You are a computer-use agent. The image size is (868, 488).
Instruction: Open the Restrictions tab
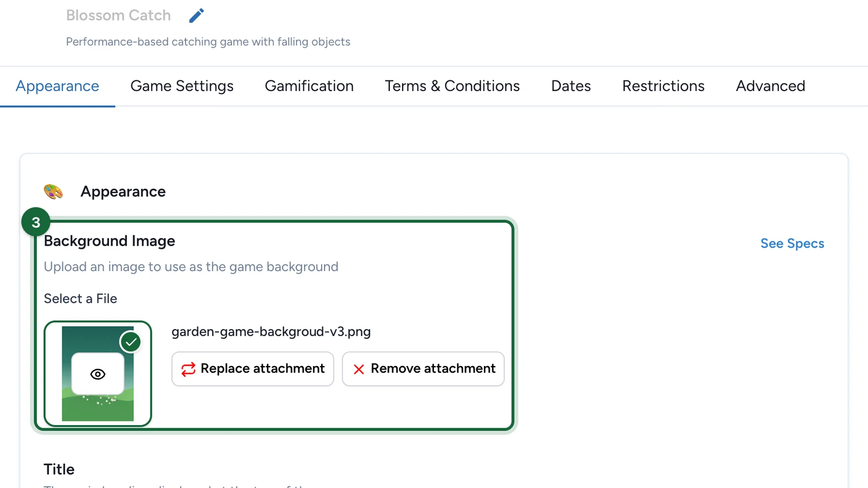(663, 86)
